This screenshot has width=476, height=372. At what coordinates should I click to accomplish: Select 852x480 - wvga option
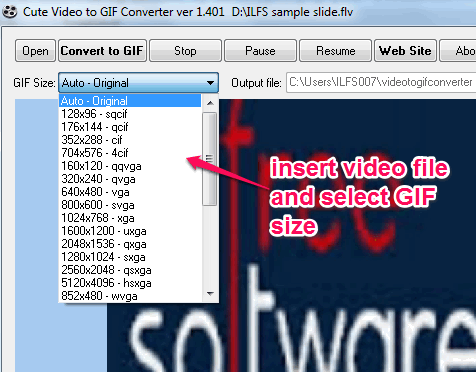[x=130, y=296]
